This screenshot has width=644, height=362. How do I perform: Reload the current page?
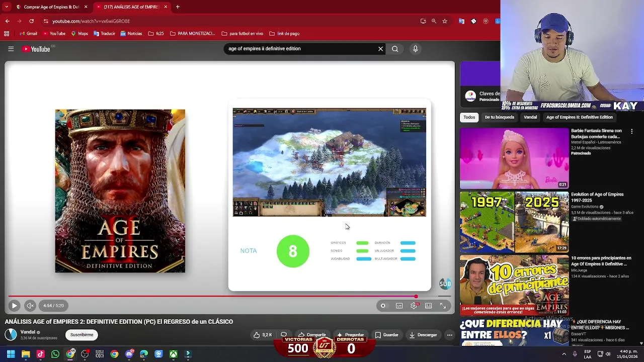(x=31, y=21)
